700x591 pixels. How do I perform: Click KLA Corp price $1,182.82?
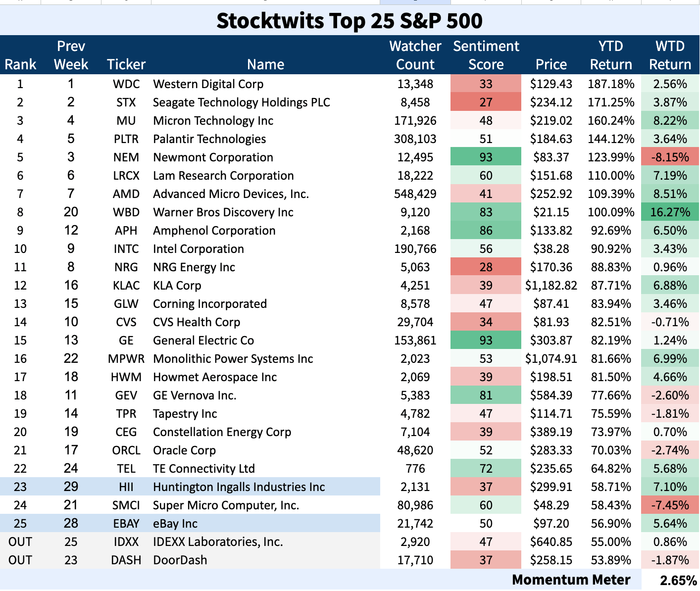(551, 286)
